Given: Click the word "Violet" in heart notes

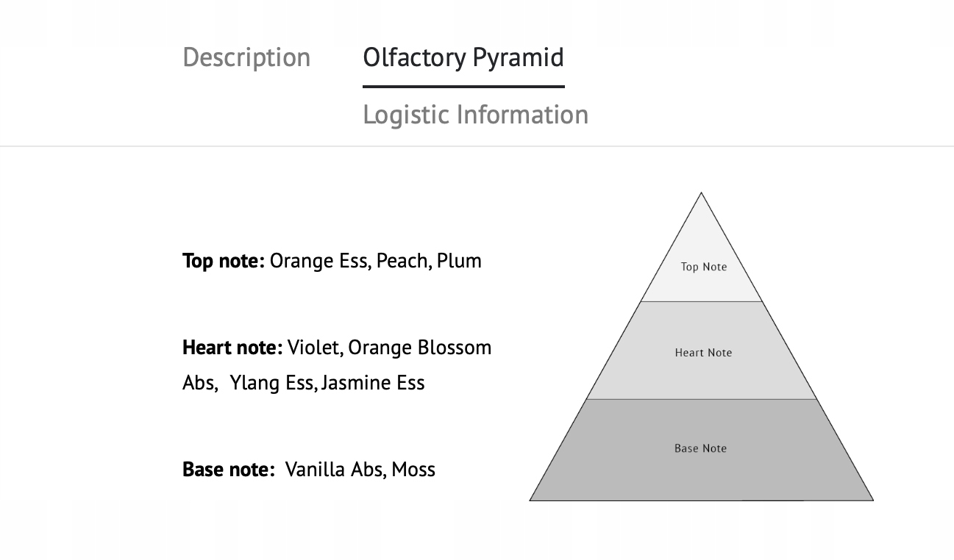Looking at the screenshot, I should [314, 348].
